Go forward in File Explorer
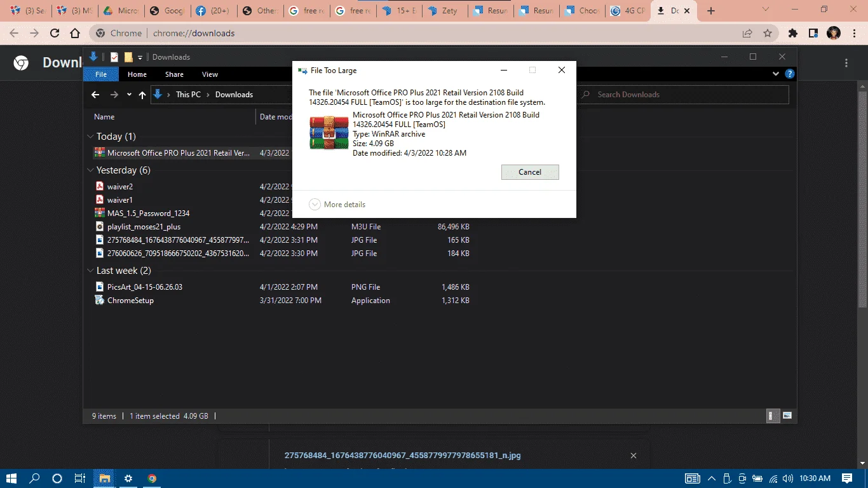This screenshot has height=488, width=868. point(114,95)
